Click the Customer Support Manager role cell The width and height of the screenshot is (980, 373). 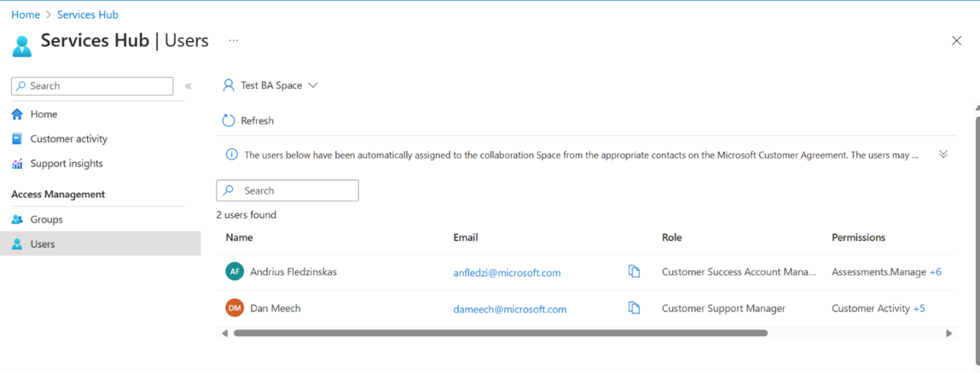pos(724,308)
